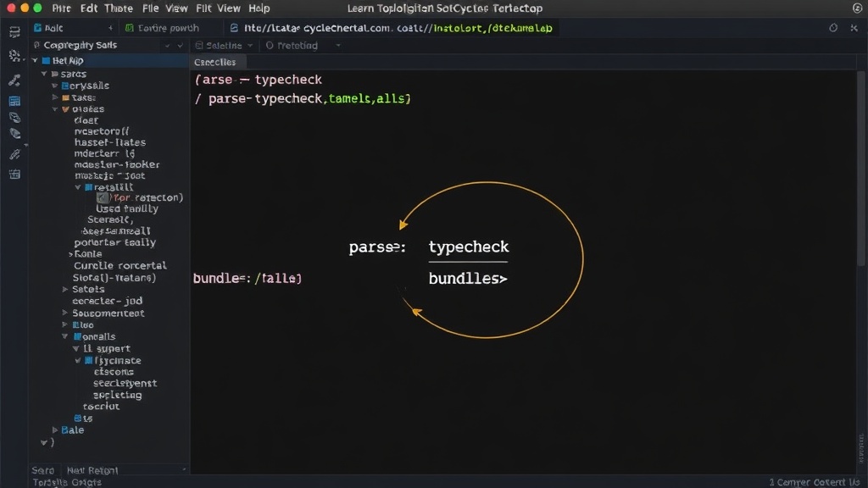
Task: Click the 'bundlles>' node in the diagram
Action: click(x=468, y=278)
